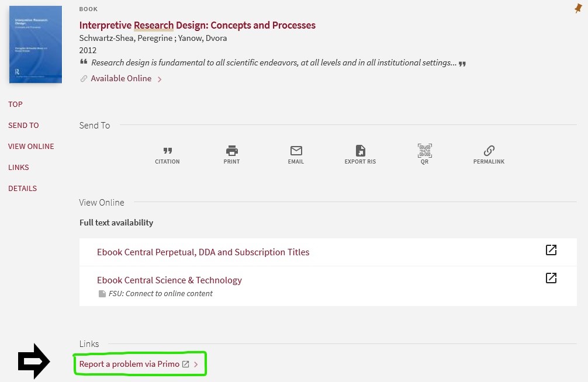The width and height of the screenshot is (588, 382).
Task: Click the publication year 2012
Action: point(88,50)
